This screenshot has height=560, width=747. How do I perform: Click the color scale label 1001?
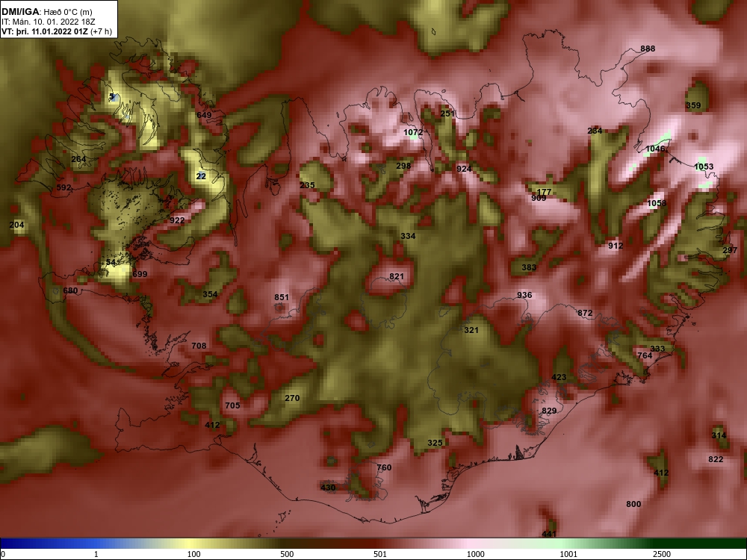pos(568,554)
